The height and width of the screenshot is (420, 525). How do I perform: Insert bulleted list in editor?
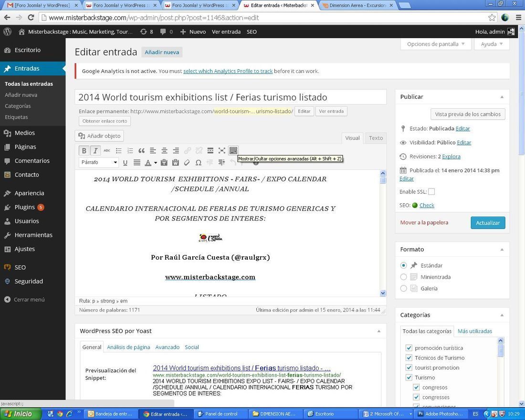coord(118,151)
